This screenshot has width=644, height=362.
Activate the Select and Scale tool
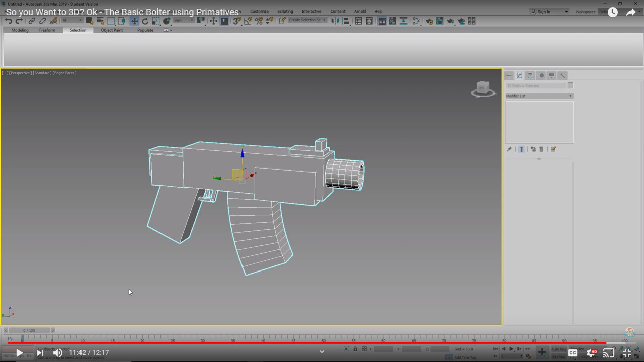click(156, 21)
